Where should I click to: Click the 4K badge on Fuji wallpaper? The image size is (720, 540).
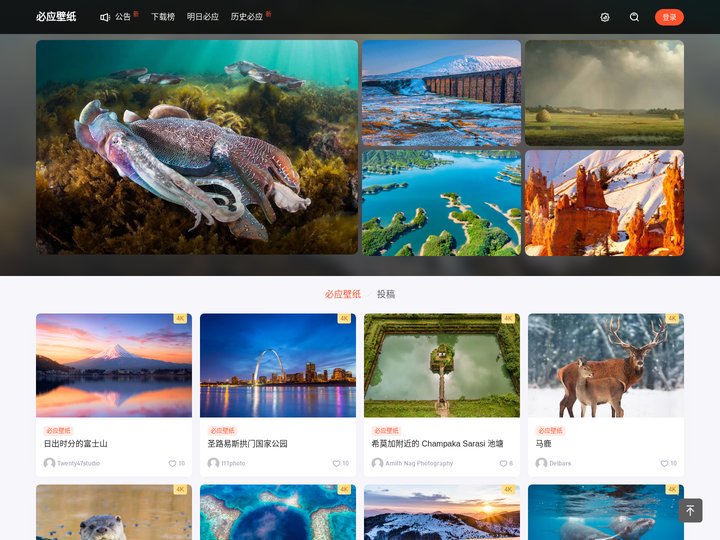click(x=180, y=318)
